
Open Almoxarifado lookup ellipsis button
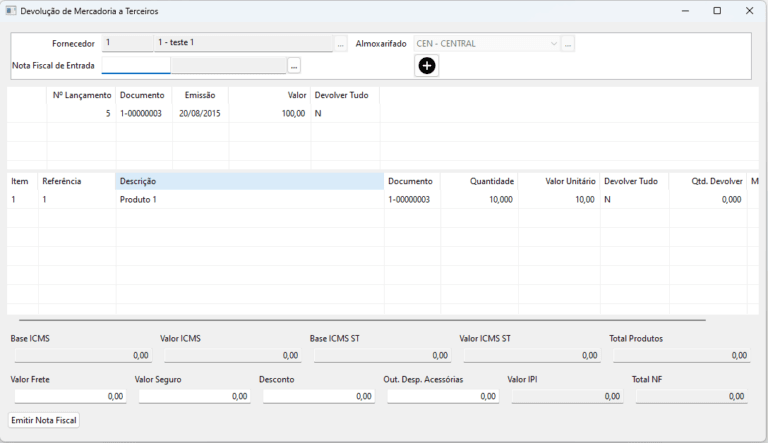tap(568, 44)
